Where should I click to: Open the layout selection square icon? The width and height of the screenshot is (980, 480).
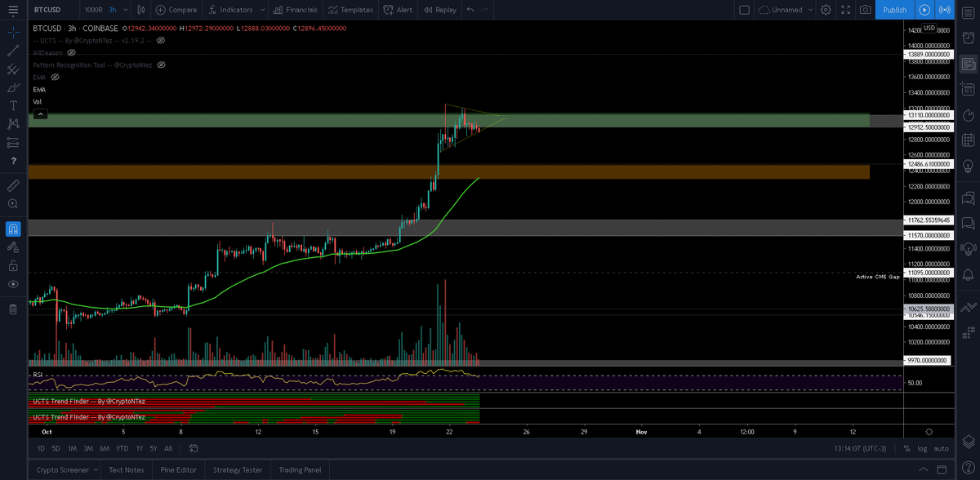point(744,10)
